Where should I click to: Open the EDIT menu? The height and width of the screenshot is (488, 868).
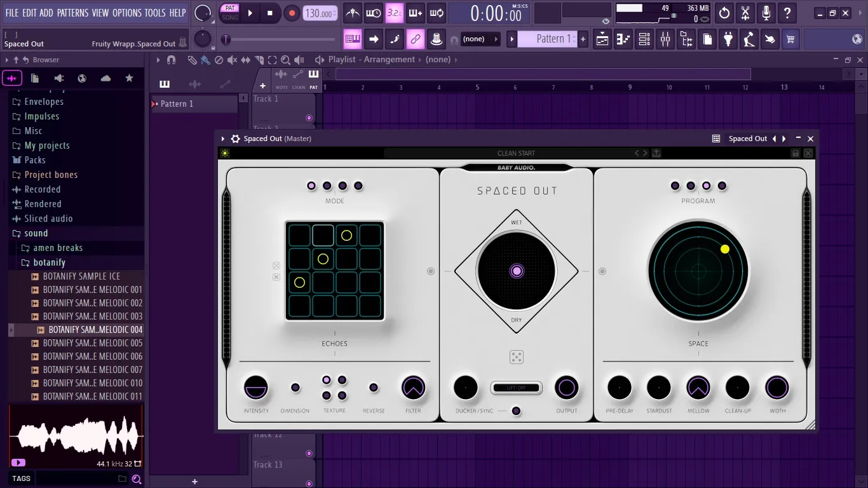[x=29, y=13]
